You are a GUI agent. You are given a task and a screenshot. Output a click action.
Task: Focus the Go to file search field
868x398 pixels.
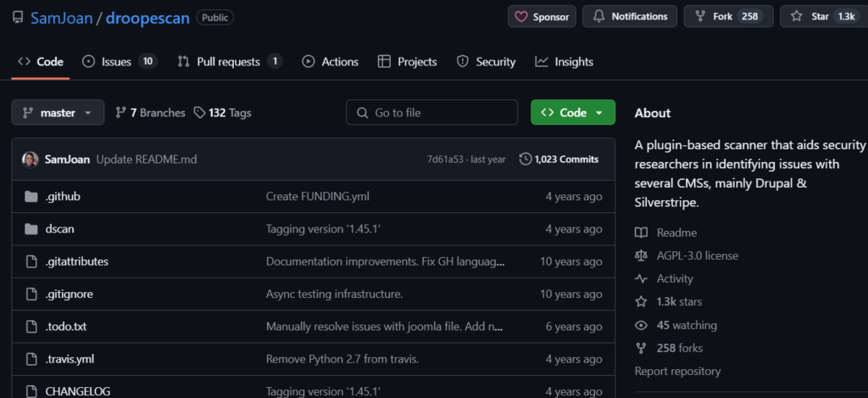[431, 113]
